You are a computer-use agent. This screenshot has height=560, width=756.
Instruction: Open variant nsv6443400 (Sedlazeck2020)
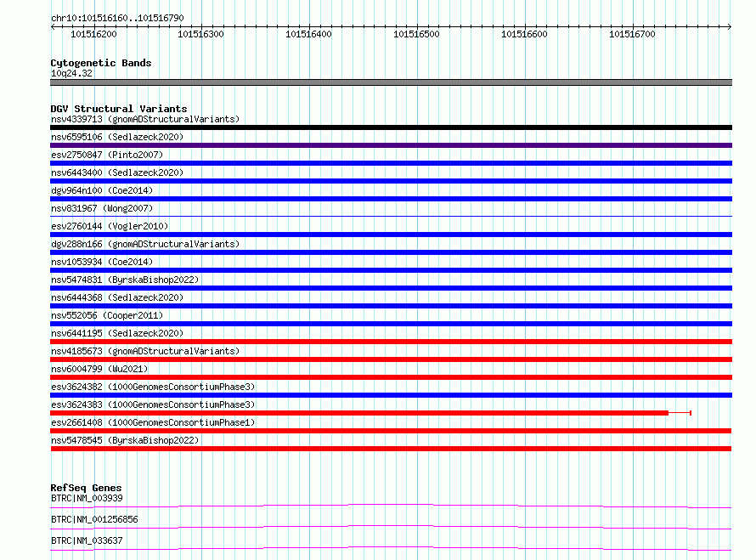click(117, 173)
